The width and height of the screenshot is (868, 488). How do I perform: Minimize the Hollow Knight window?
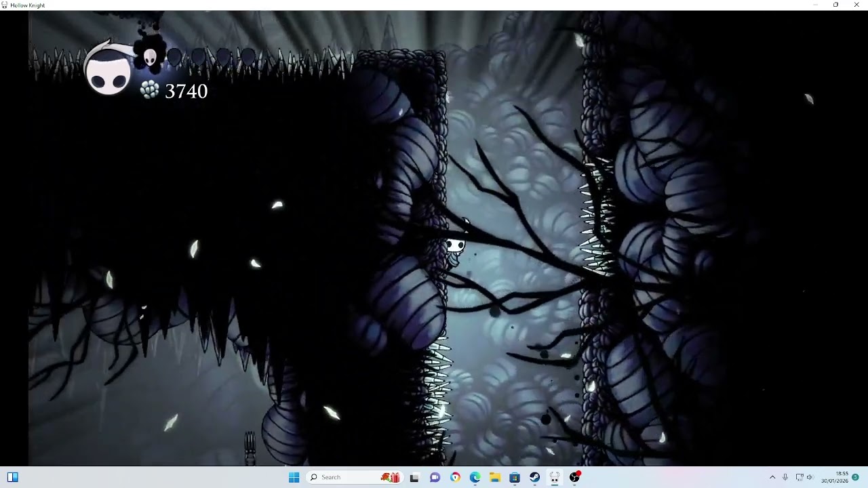coord(815,5)
